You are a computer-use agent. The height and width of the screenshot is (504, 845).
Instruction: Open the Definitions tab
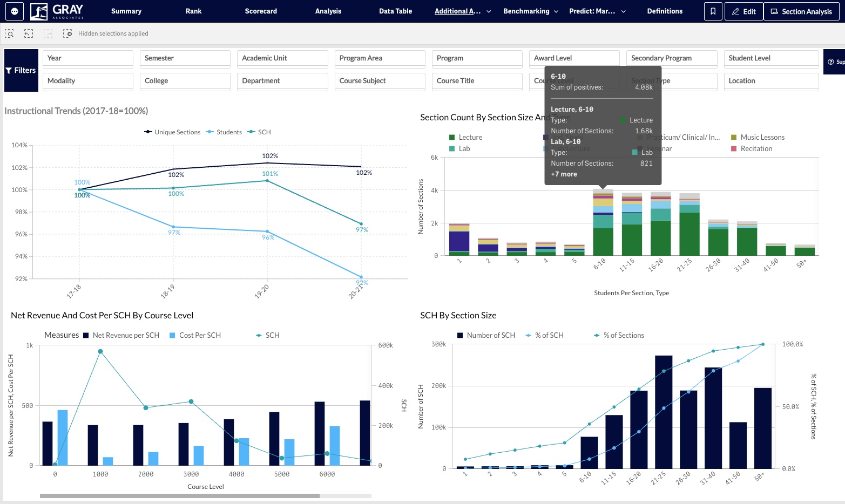click(x=665, y=11)
